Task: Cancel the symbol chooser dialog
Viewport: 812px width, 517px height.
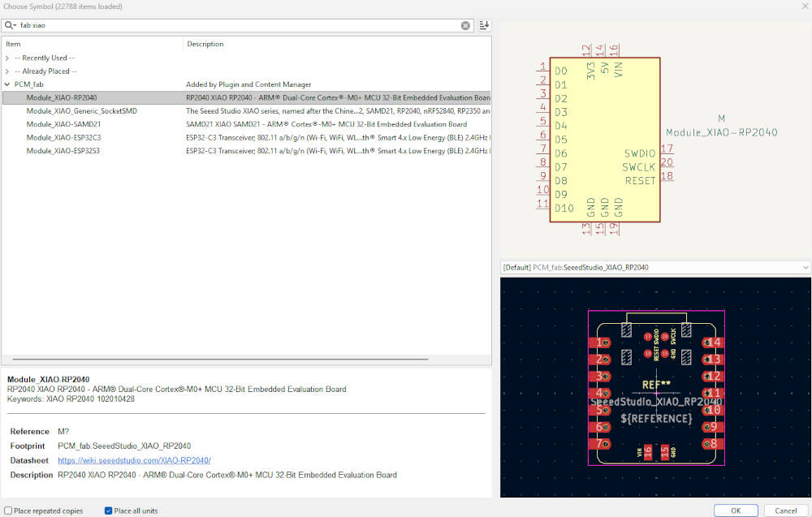Action: click(785, 511)
